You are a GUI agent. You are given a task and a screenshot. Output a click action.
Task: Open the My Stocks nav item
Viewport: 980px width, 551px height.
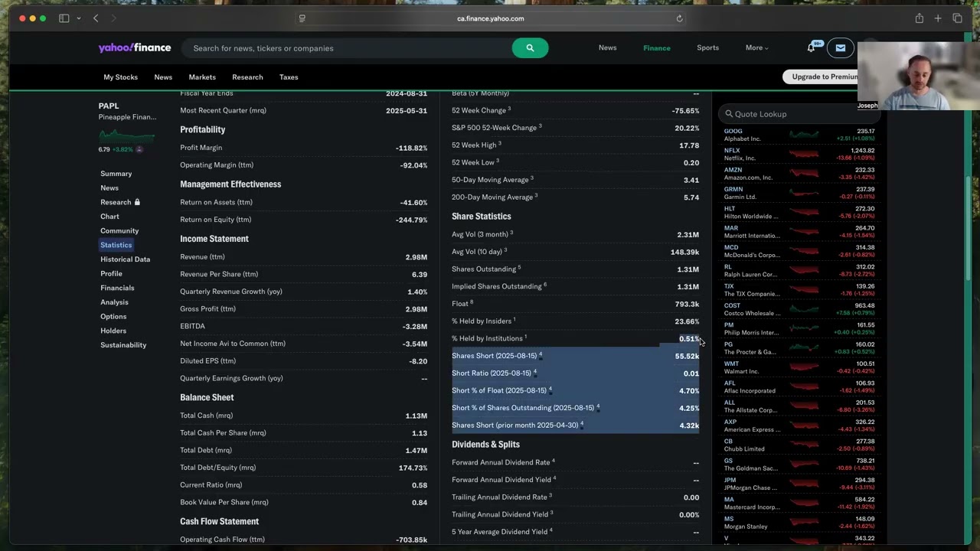(x=121, y=77)
